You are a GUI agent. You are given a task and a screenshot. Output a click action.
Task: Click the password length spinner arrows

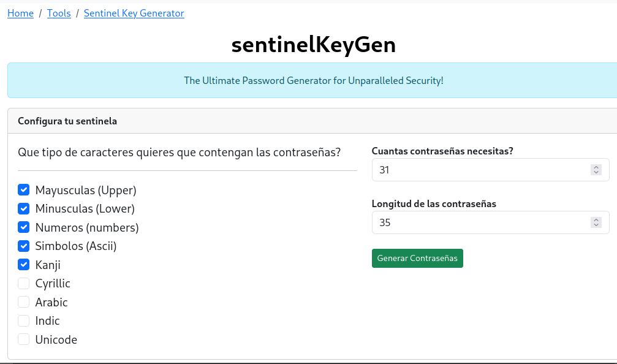tap(596, 222)
